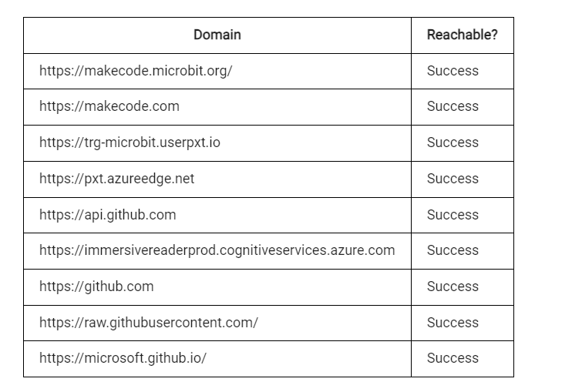The height and width of the screenshot is (392, 572).
Task: Click Success status for immersivereaderprod row
Action: click(x=453, y=250)
